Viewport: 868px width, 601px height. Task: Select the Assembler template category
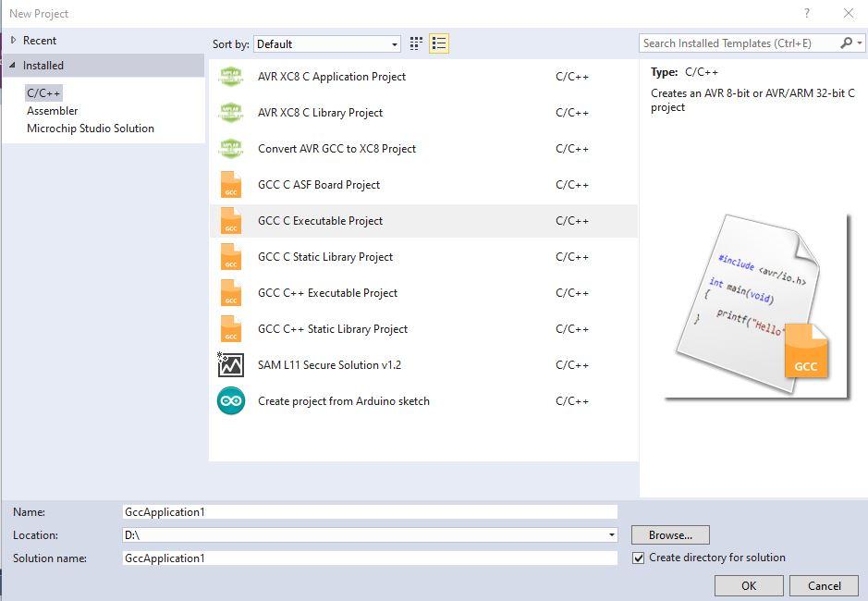coord(53,111)
